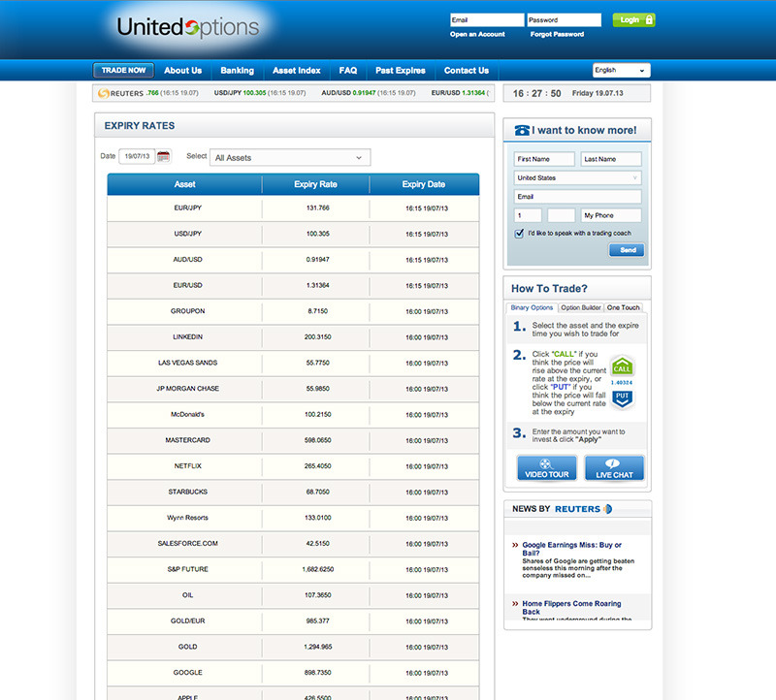
Task: Click the 200.3150 expiry rate value
Action: point(318,336)
